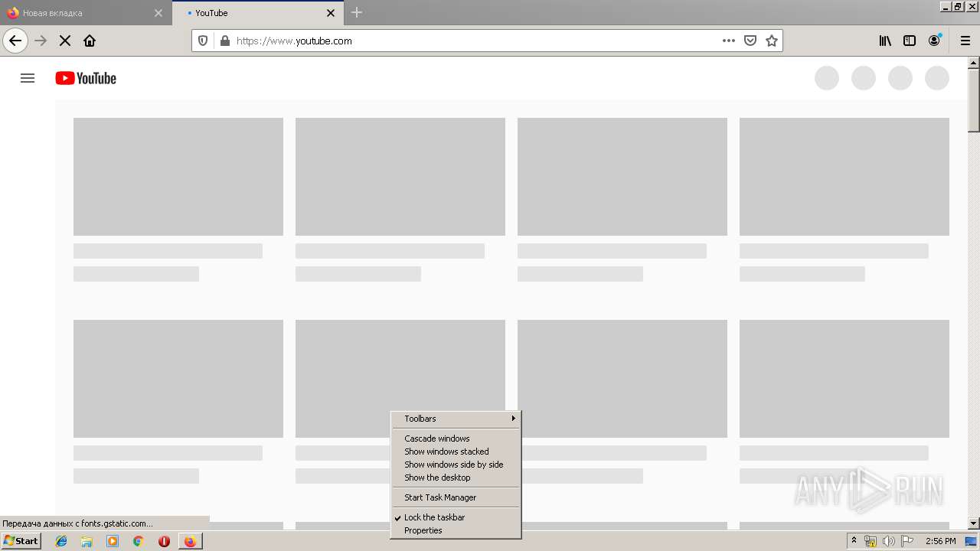Viewport: 980px width, 551px height.
Task: Bookmark this page with the star icon
Action: coord(772,41)
